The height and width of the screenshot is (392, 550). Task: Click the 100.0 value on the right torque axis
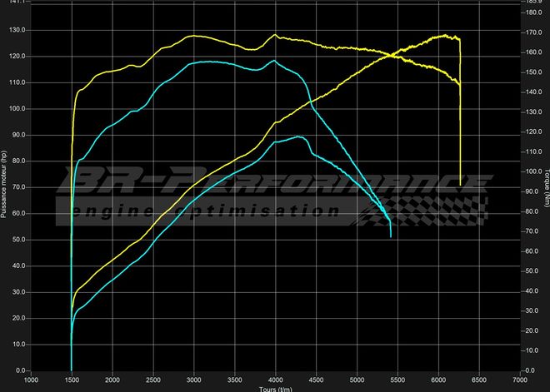[531, 171]
